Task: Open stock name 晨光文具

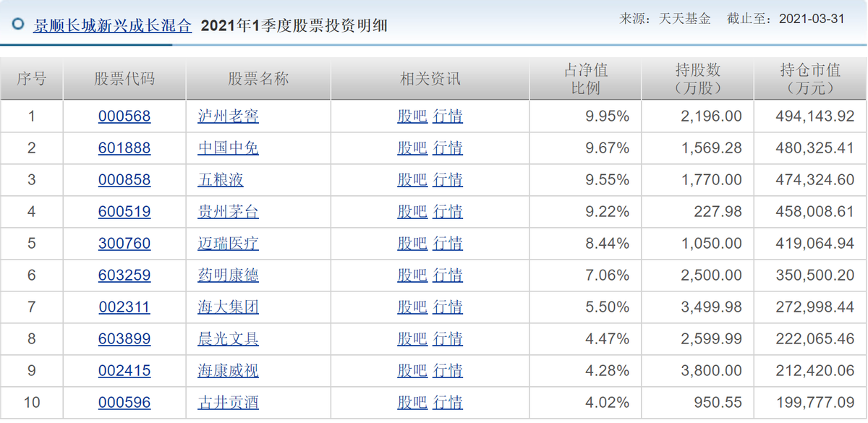Action: pos(229,339)
